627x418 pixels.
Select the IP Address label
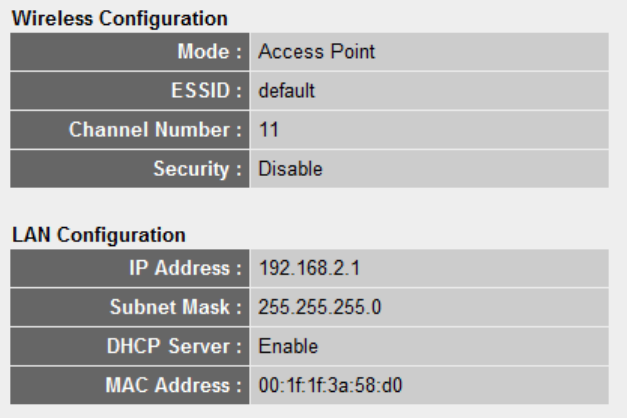186,268
